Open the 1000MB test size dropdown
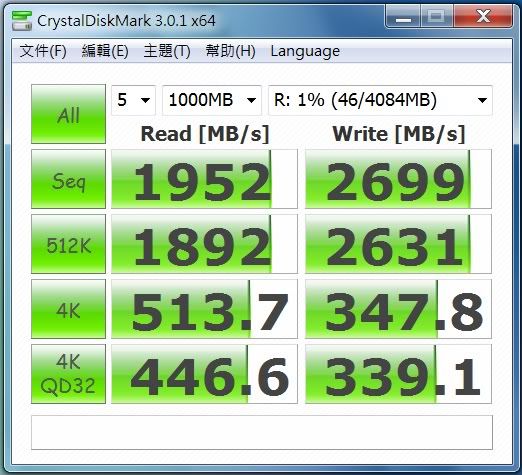Image resolution: width=522 pixels, height=475 pixels. (212, 100)
